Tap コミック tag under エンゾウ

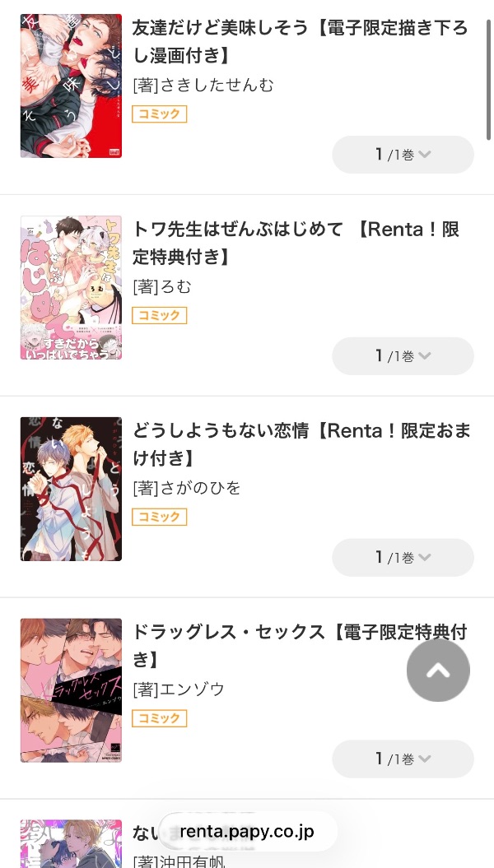[160, 718]
